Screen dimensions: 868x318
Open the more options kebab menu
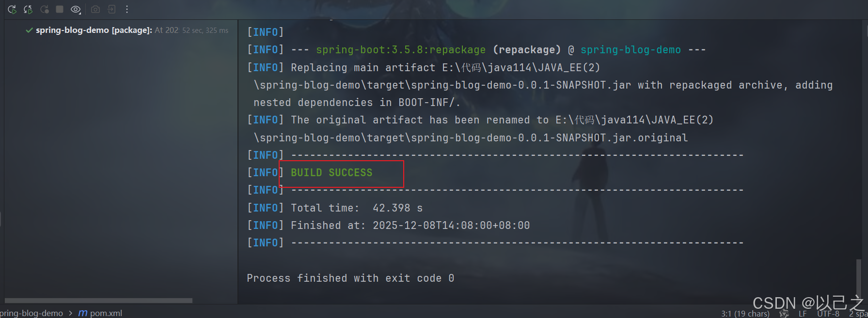127,9
